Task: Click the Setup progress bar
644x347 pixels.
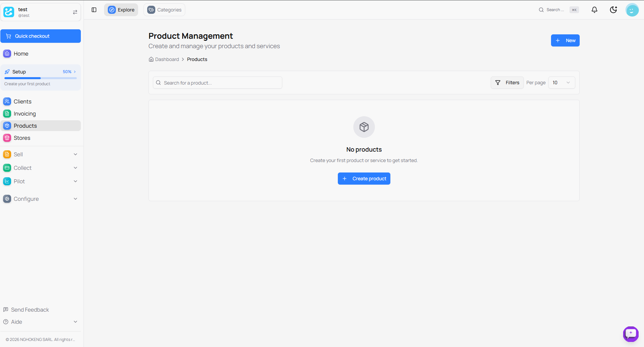Action: point(40,78)
